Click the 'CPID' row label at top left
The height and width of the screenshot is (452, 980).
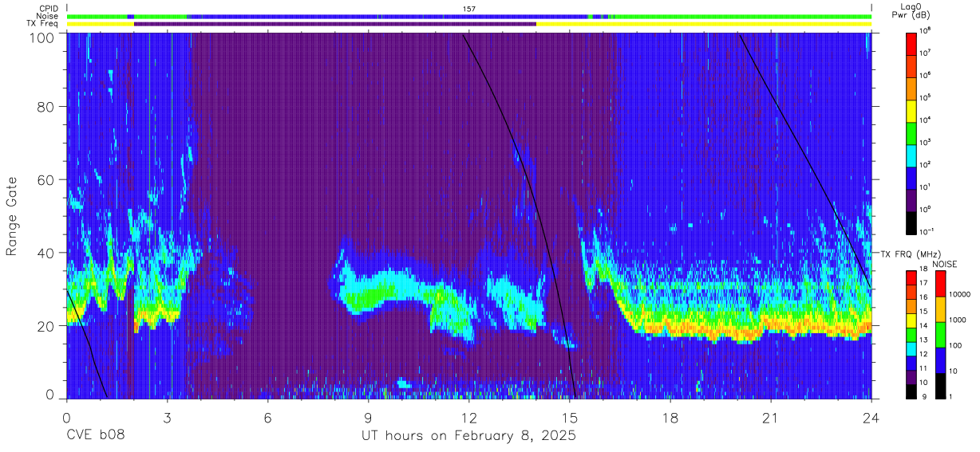49,9
